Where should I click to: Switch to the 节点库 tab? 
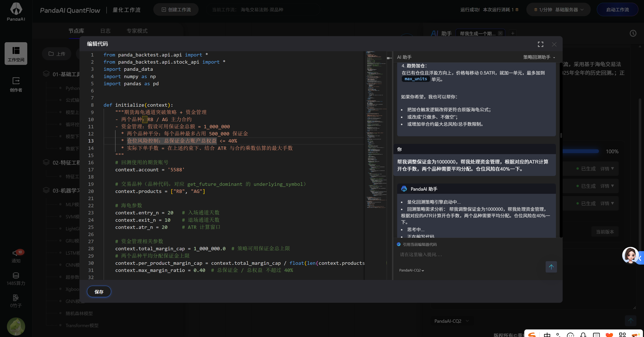pyautogui.click(x=76, y=31)
